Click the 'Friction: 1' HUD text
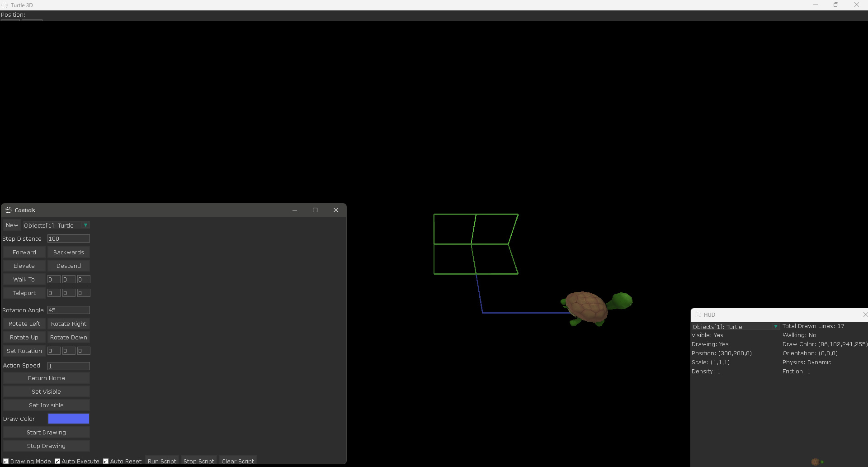868x467 pixels. 797,372
